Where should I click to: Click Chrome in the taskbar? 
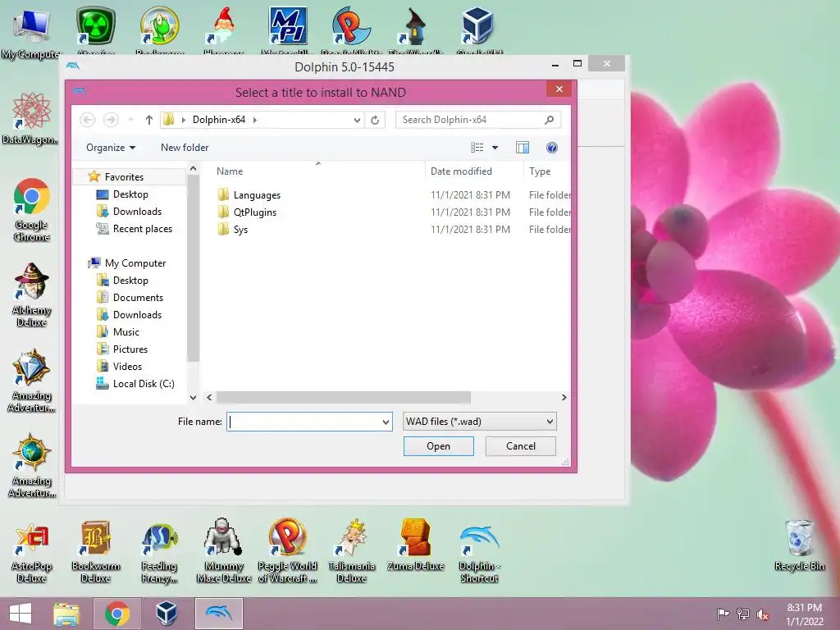coord(117,614)
